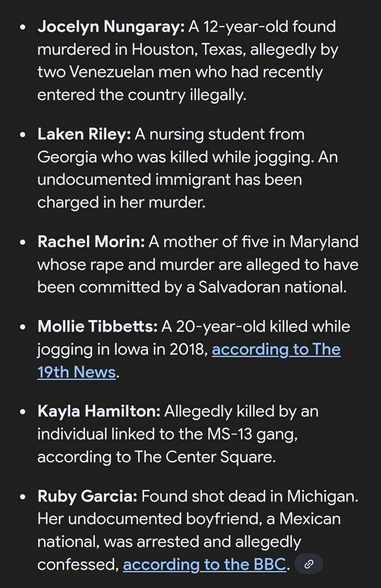Click the sentence "Found shot dead in Michigan"

(250, 497)
